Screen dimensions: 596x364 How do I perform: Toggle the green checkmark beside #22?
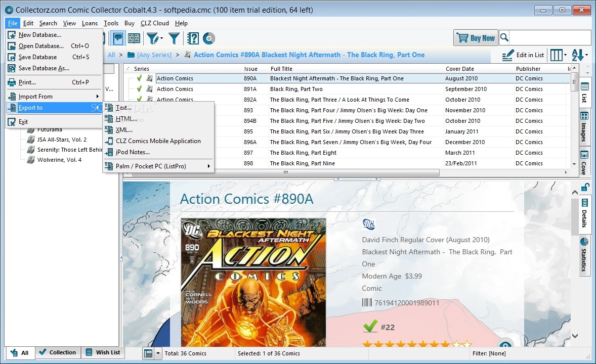(x=370, y=326)
